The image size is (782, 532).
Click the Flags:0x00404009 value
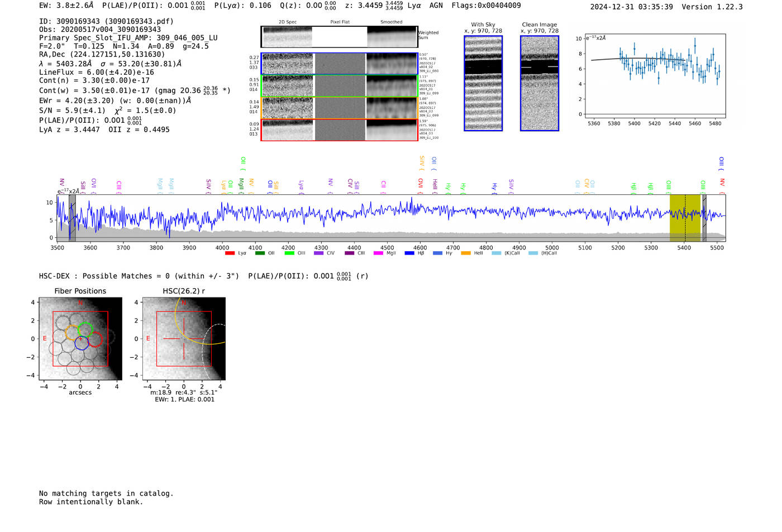coord(487,6)
